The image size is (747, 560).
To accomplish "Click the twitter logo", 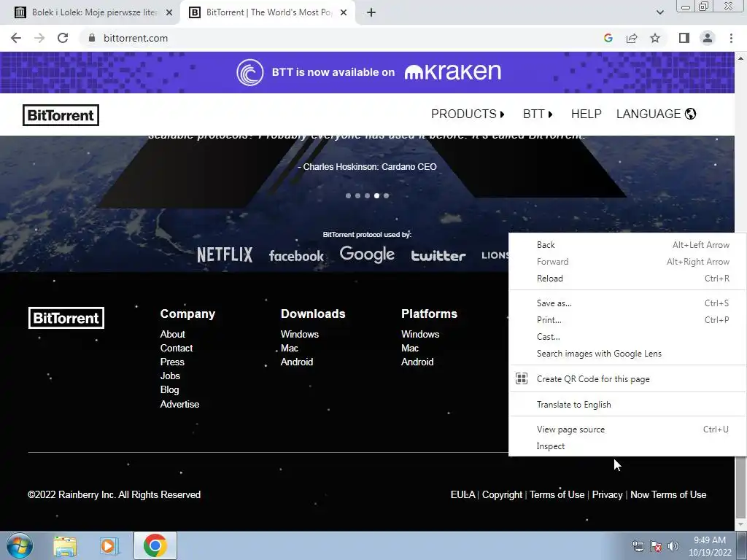I will [x=438, y=256].
